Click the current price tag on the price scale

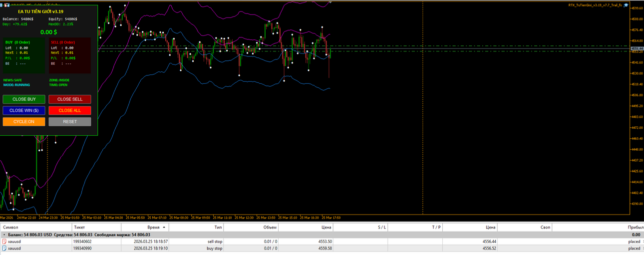pyautogui.click(x=638, y=48)
